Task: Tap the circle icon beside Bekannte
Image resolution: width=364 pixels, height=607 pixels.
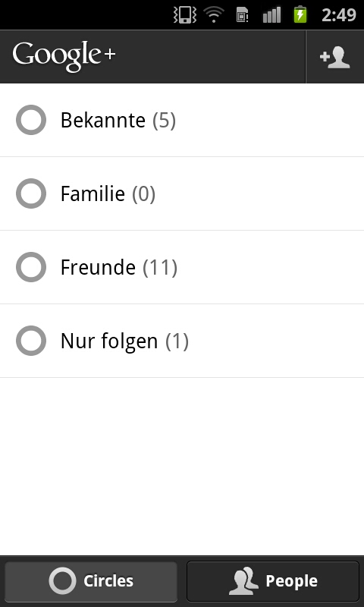Action: point(31,120)
